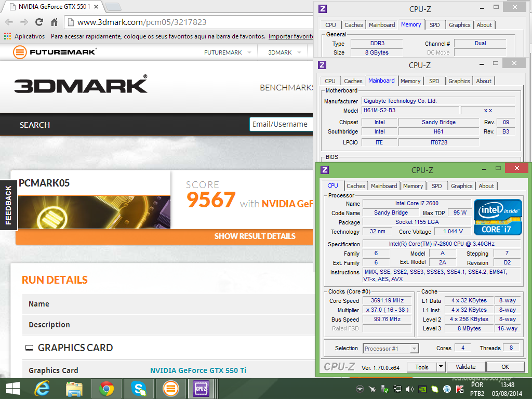
Task: Click the POR PTB2 language indicator
Action: pos(477,389)
